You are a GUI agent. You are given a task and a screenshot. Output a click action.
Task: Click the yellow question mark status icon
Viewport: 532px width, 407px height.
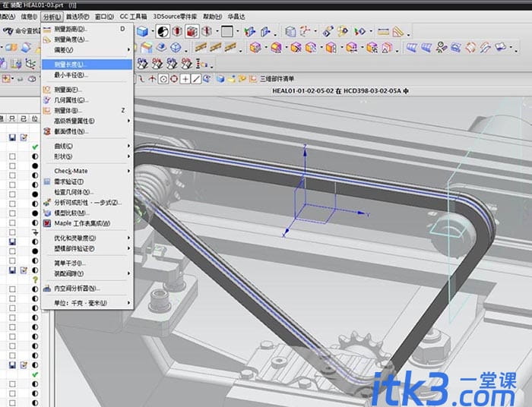35,279
